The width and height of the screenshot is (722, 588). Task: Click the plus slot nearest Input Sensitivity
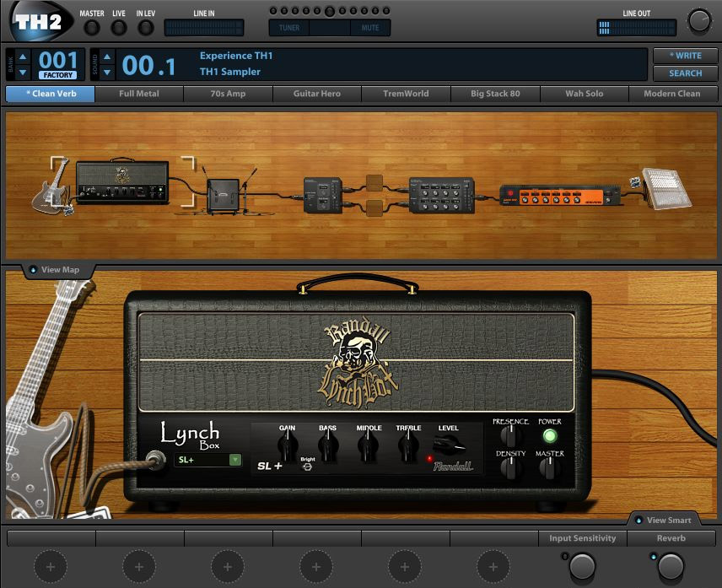[x=493, y=567]
